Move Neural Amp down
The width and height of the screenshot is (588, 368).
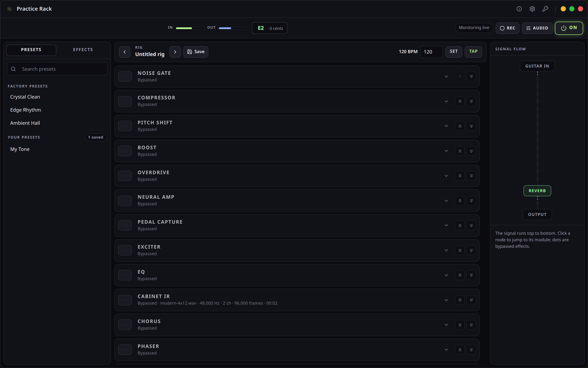click(x=471, y=201)
